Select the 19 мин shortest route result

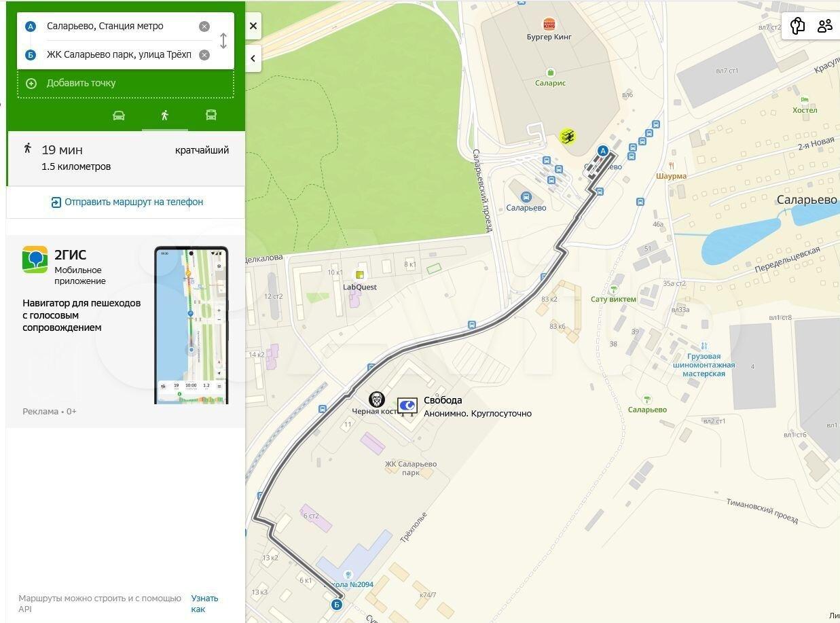click(x=126, y=158)
